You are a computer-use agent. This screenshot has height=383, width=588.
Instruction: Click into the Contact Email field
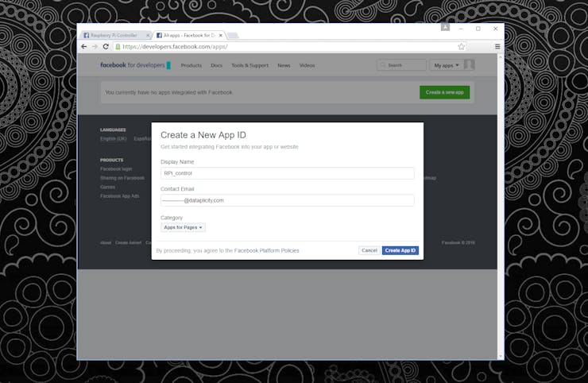click(288, 200)
